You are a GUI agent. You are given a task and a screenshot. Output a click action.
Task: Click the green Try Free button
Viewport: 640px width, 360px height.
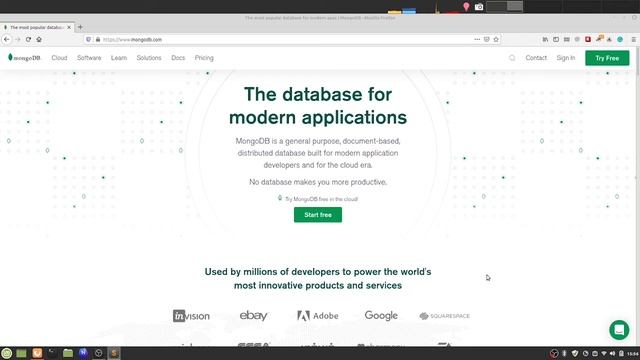tap(607, 58)
